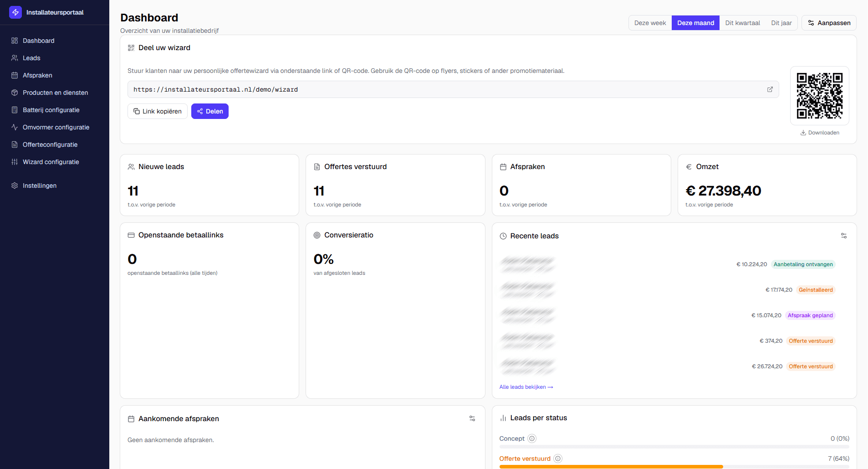Image resolution: width=868 pixels, height=469 pixels.
Task: Click Link kopiëren button
Action: pos(158,111)
